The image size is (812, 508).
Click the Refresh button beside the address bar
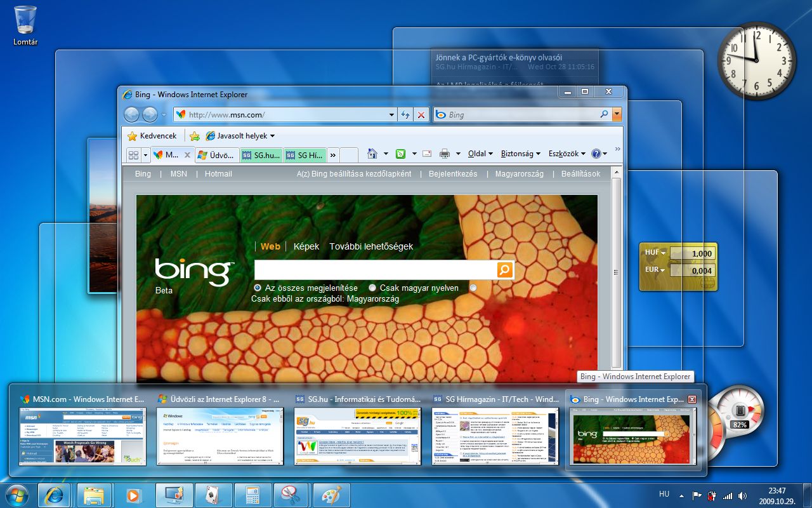tap(405, 115)
